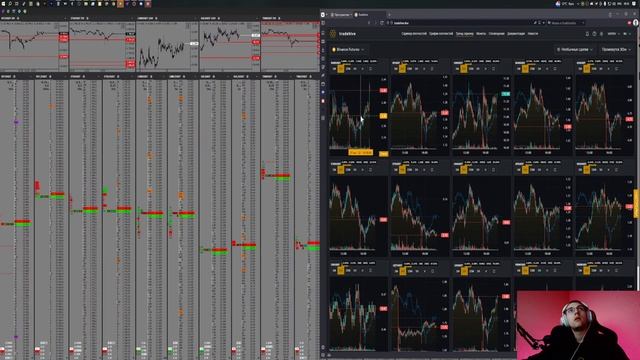Focus the browser search field beside the address bar
Screen dimensions: 640x360
click(x=567, y=23)
